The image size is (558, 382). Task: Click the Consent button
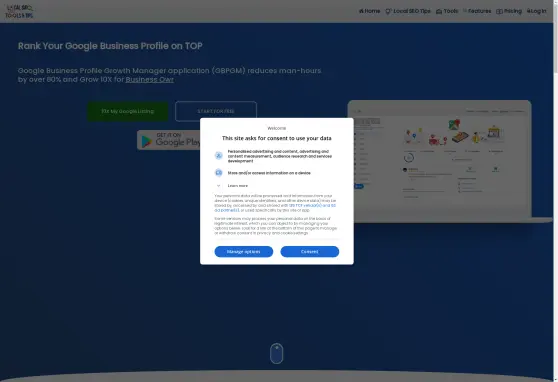pyautogui.click(x=310, y=251)
